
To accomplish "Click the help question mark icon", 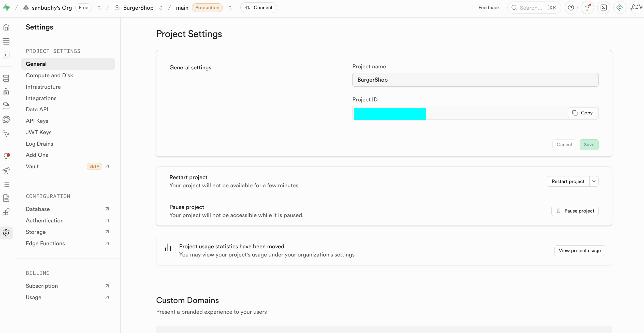I will (x=571, y=8).
